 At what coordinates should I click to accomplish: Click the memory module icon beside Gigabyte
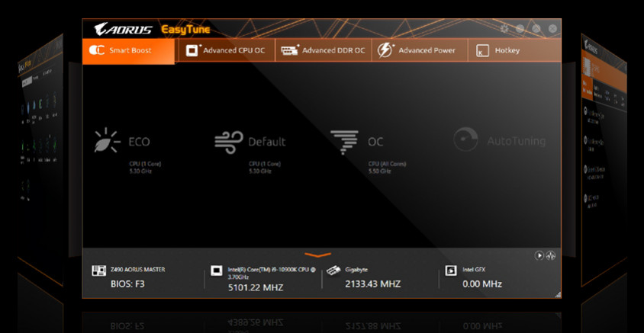tap(333, 271)
